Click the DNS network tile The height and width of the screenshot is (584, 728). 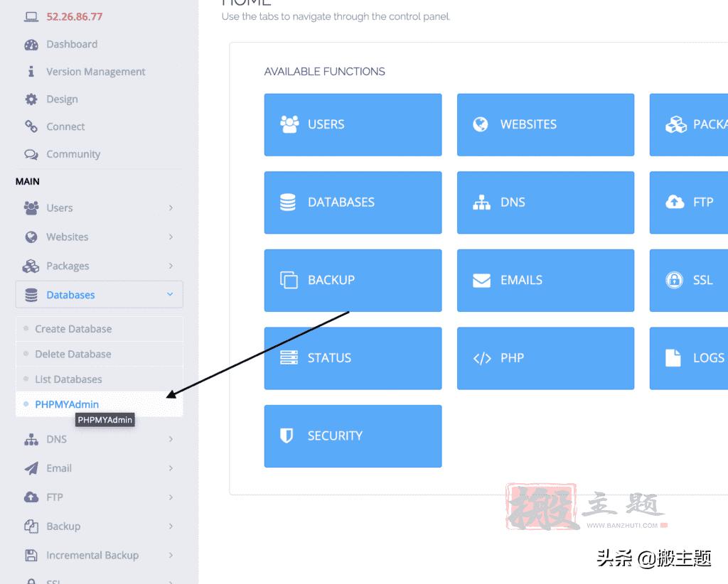pos(545,202)
